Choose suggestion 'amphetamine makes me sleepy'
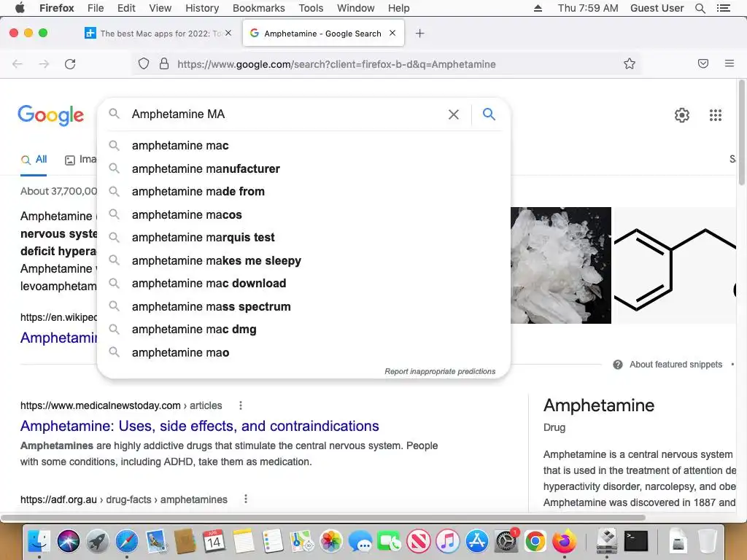This screenshot has width=747, height=560. [303, 260]
